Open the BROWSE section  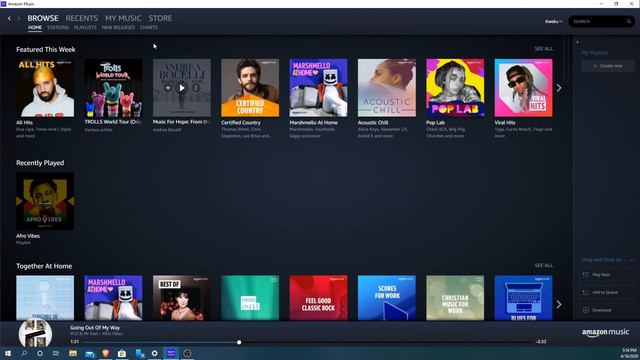43,18
